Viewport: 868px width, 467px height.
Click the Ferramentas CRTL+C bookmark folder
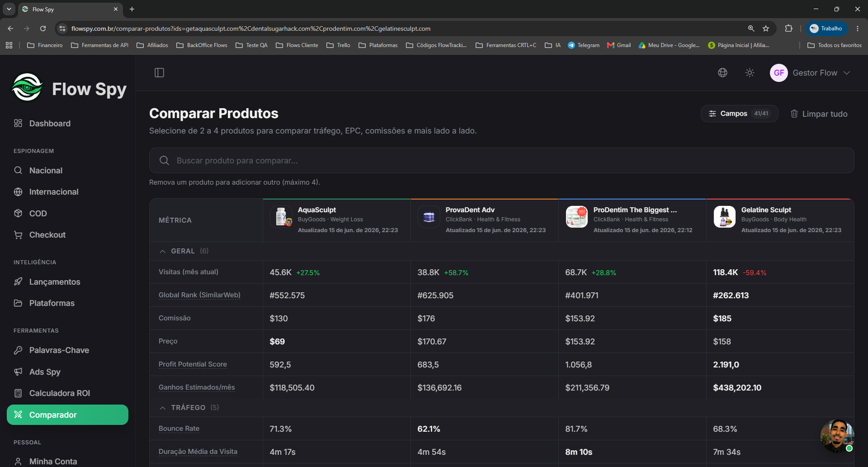(x=506, y=45)
